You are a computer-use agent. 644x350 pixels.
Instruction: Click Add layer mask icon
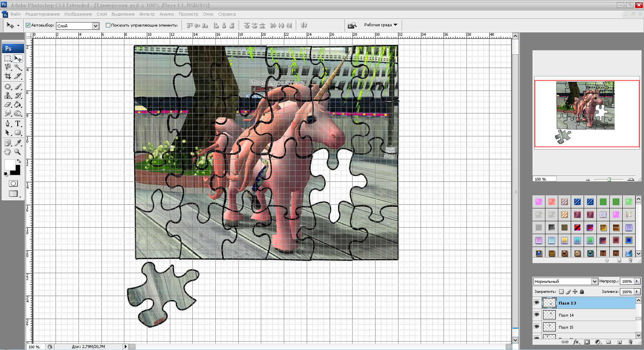pyautogui.click(x=587, y=342)
